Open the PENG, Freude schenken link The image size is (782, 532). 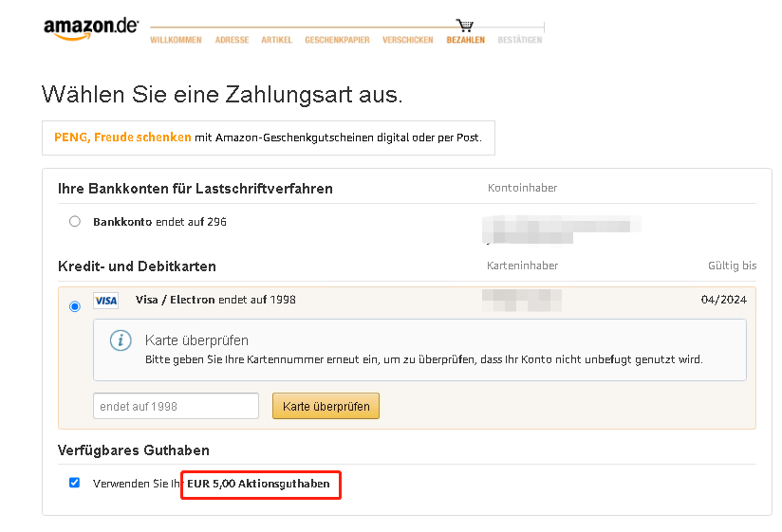point(122,138)
